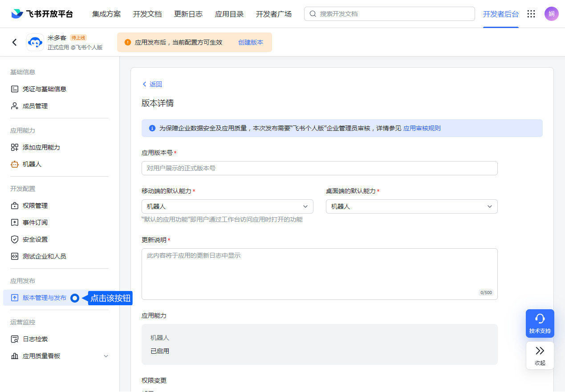Image resolution: width=565 pixels, height=392 pixels.
Task: Open 技术支持 headset support button
Action: click(x=540, y=323)
